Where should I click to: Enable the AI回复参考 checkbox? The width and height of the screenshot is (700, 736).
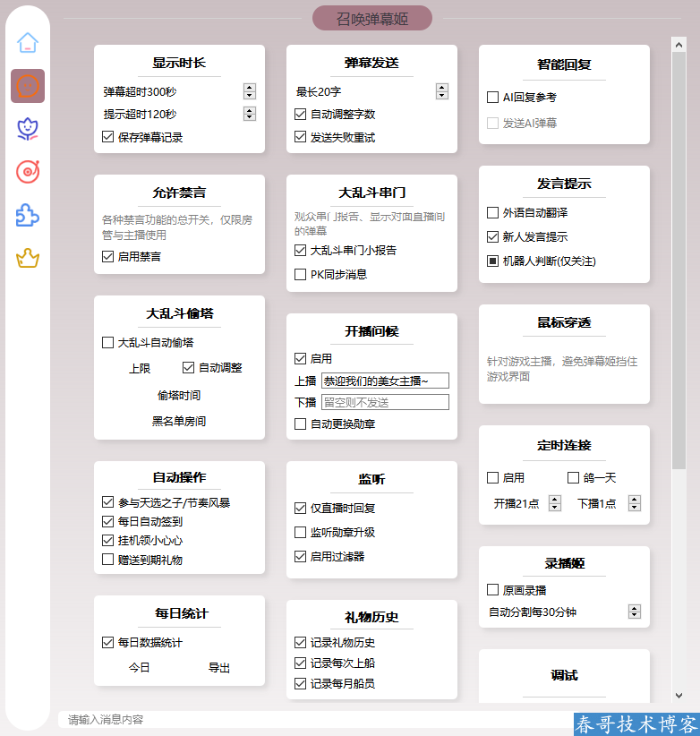(492, 97)
